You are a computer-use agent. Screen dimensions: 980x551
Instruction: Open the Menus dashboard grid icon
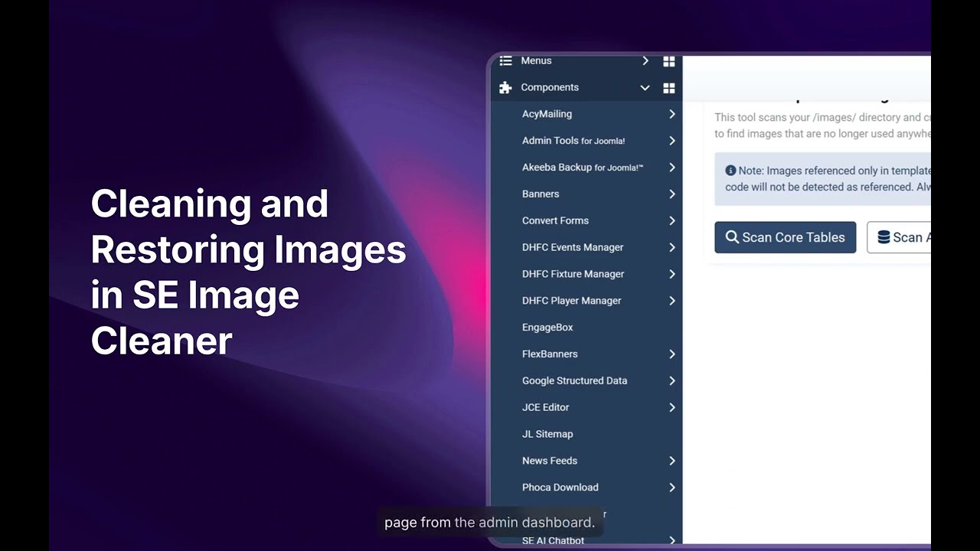[x=669, y=61]
